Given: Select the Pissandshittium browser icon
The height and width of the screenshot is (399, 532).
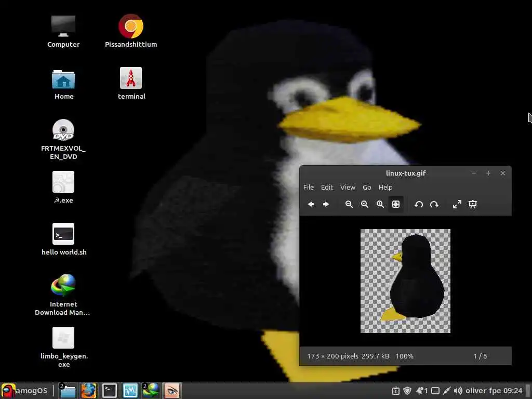Looking at the screenshot, I should coord(131,31).
